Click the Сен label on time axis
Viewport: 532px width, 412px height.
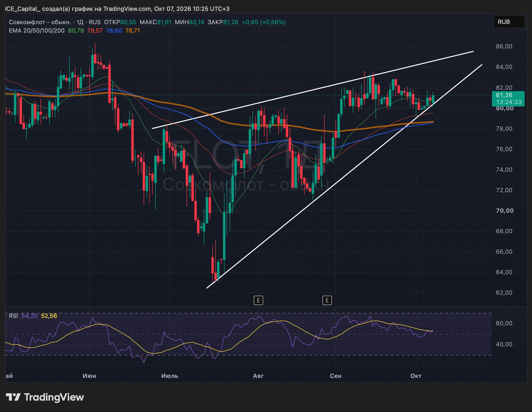click(x=336, y=376)
